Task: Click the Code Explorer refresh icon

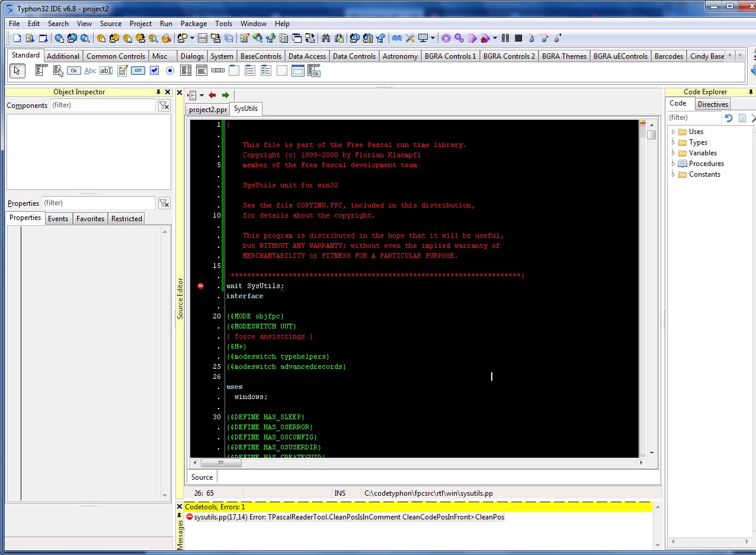Action: [729, 118]
